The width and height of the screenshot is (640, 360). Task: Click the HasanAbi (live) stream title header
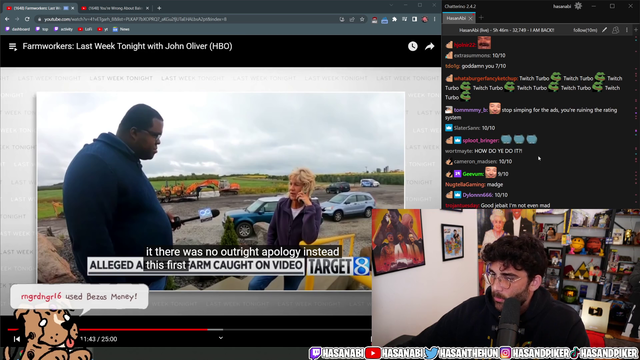[x=507, y=30]
